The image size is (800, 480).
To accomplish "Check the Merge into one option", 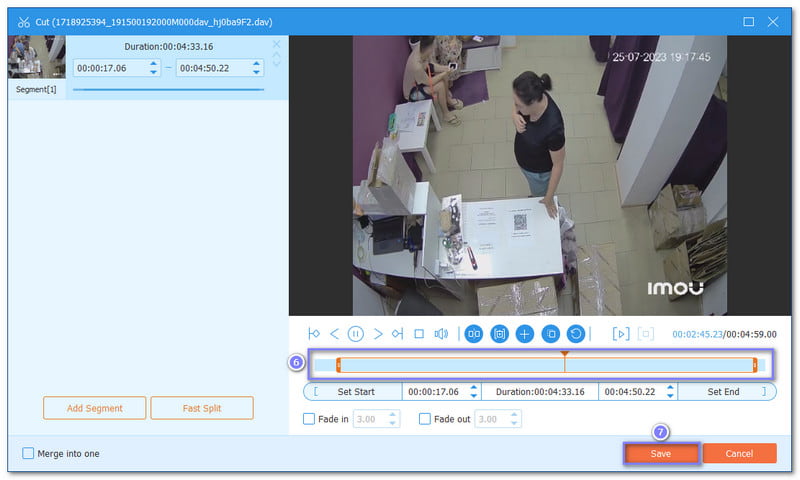I will point(28,453).
